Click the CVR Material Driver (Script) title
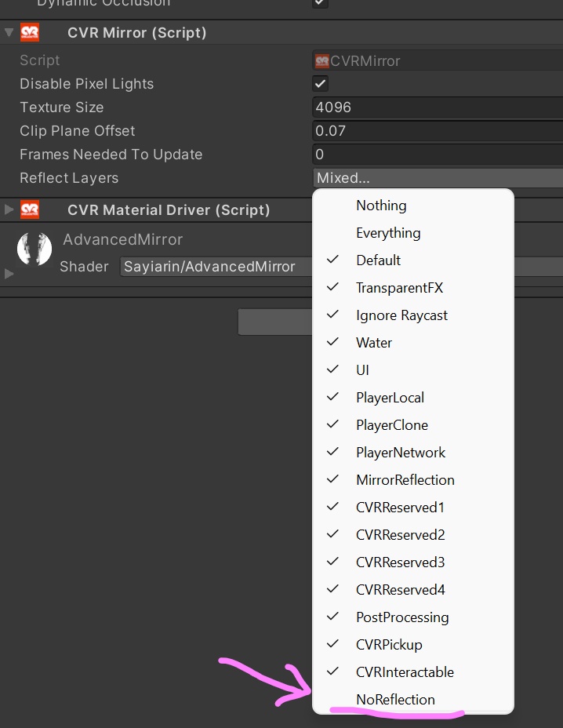This screenshot has width=563, height=728. coord(169,210)
